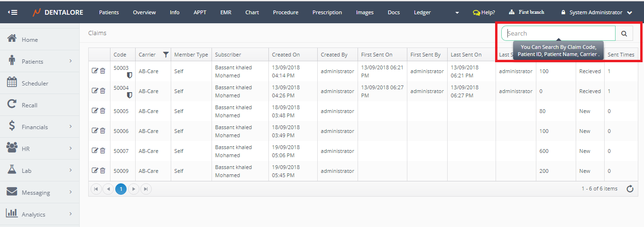
Task: Open the Scheduler from the sidebar
Action: click(35, 84)
